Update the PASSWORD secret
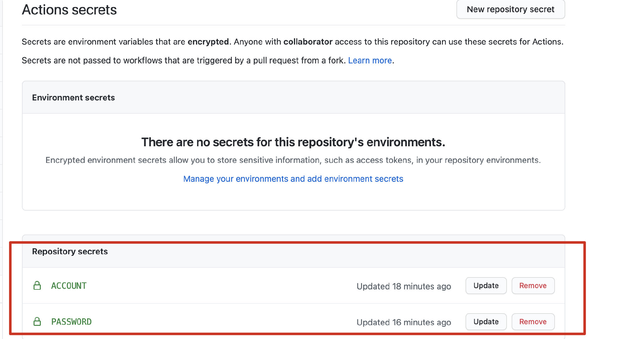 tap(486, 322)
